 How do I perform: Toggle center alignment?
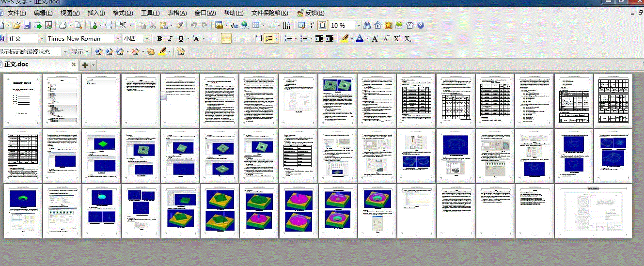coord(226,38)
